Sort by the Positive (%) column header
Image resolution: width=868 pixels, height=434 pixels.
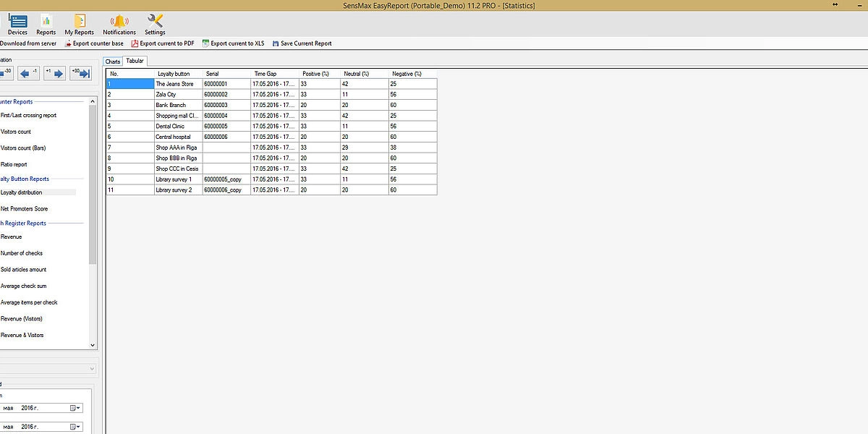click(315, 74)
